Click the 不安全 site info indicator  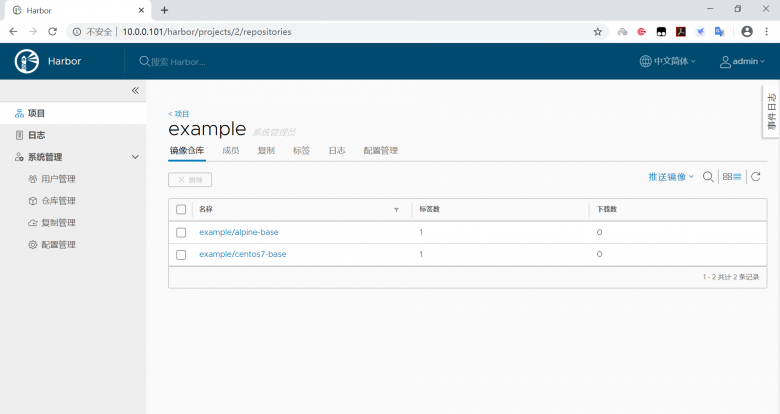pos(92,32)
